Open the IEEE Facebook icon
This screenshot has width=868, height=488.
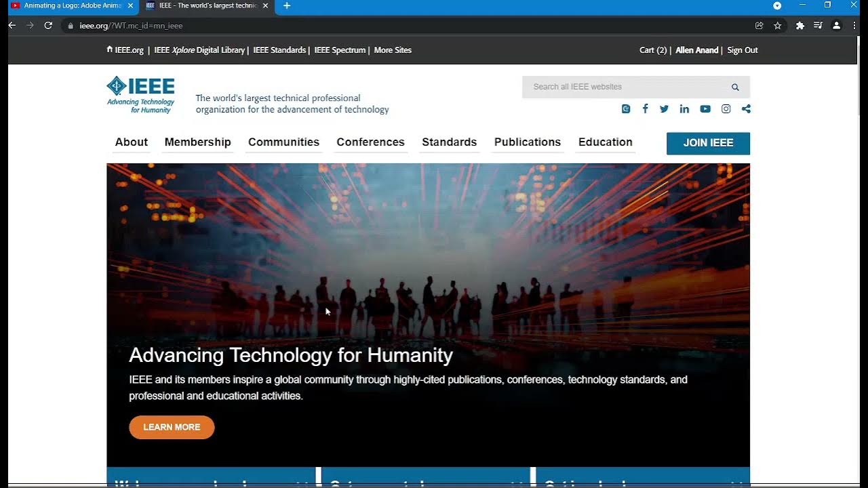point(645,108)
